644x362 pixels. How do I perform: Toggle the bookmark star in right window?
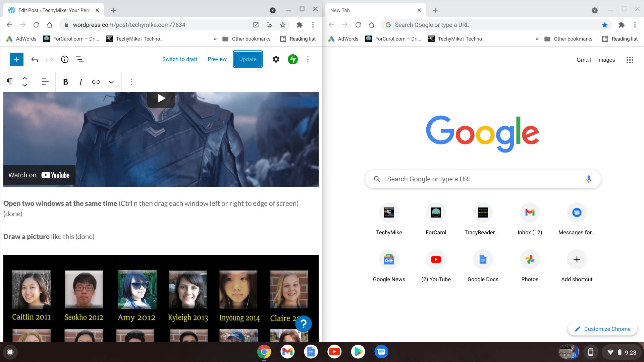(604, 25)
